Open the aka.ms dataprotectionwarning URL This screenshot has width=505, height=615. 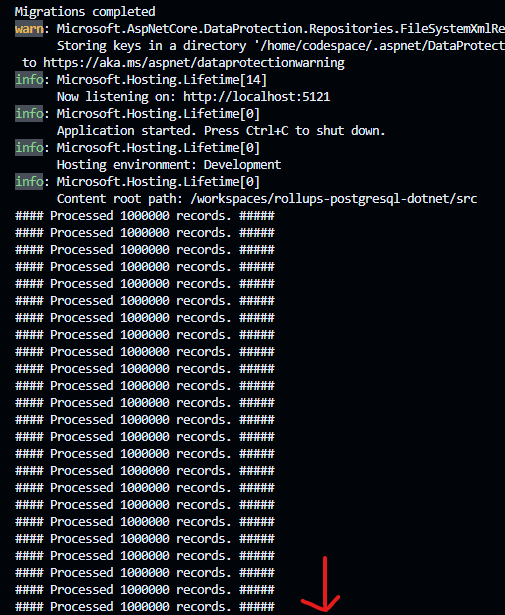pos(194,63)
